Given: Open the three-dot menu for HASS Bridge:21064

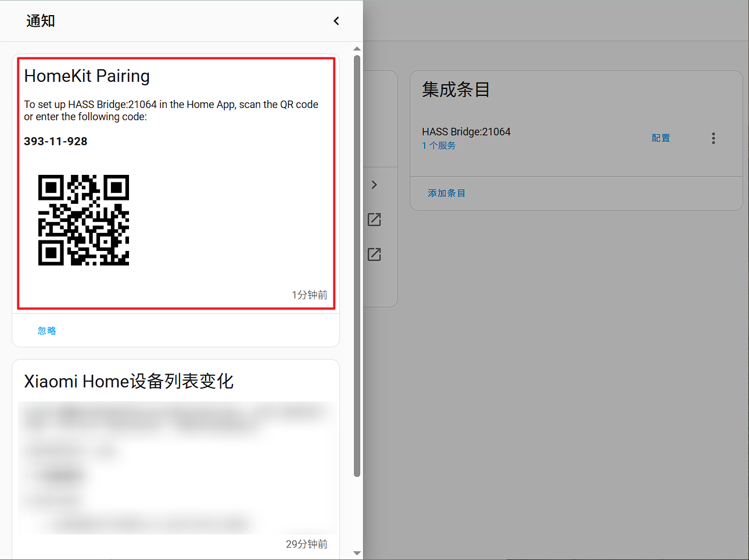Looking at the screenshot, I should tap(714, 138).
